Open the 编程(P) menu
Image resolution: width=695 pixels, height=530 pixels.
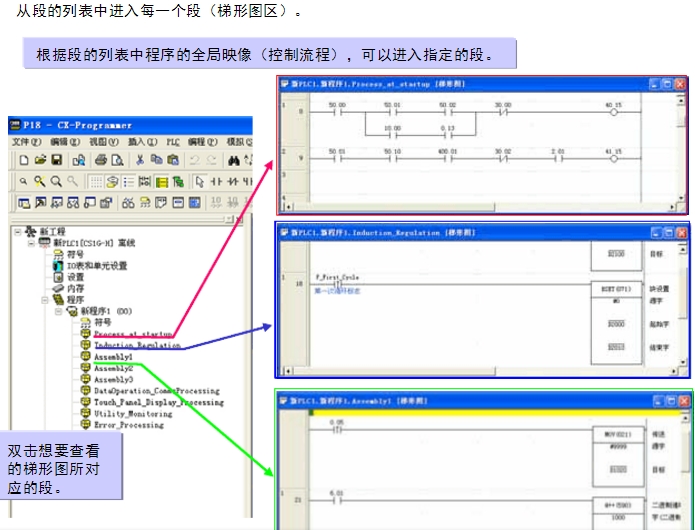pos(203,142)
